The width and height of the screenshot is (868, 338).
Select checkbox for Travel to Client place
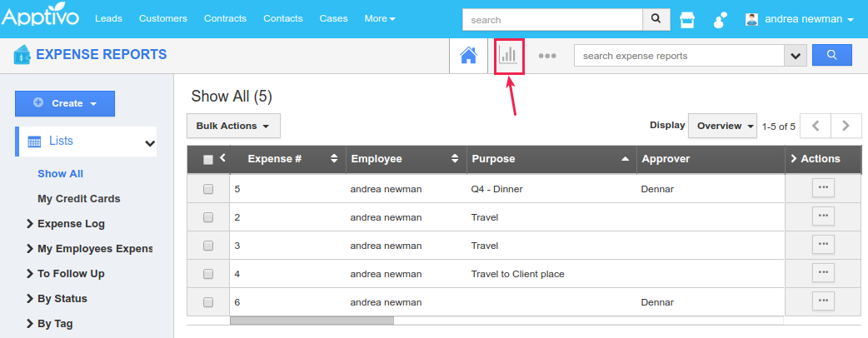point(208,274)
